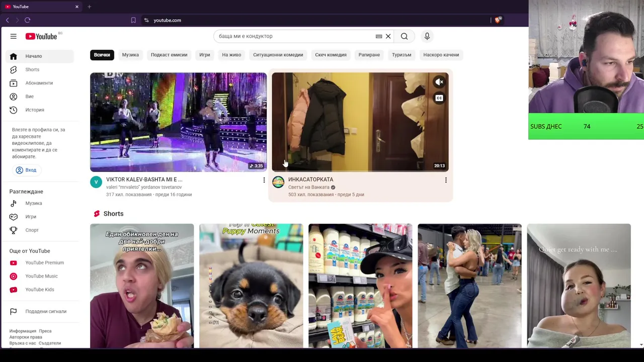
Task: Select the Музика filter chip
Action: [x=130, y=55]
